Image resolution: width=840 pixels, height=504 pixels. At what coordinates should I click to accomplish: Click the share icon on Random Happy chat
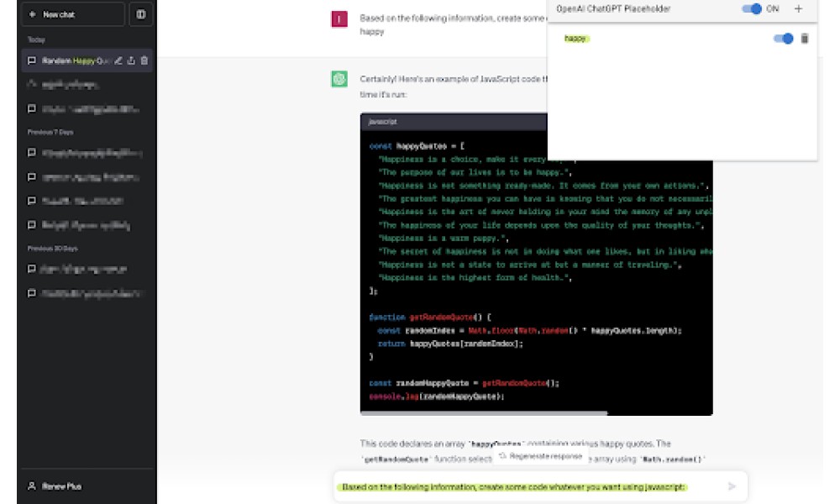point(131,60)
